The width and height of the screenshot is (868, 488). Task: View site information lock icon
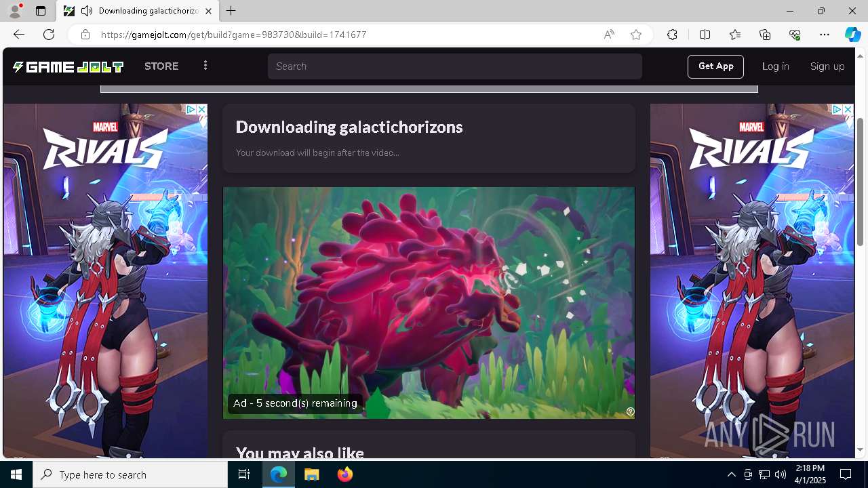tap(85, 35)
